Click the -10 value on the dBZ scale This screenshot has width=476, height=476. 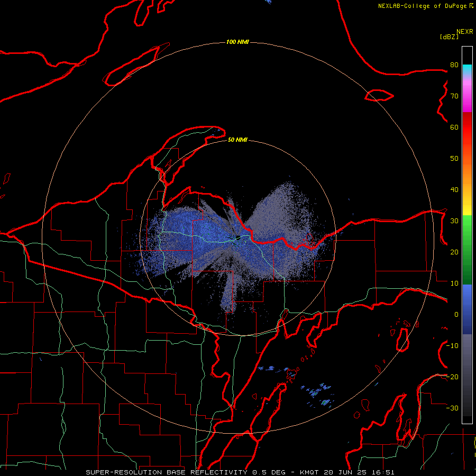click(452, 346)
